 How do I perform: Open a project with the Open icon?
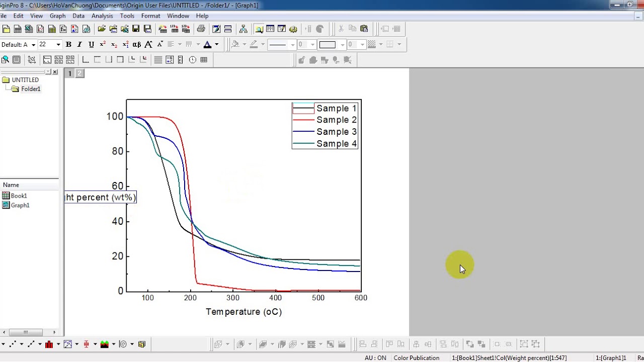(102, 29)
